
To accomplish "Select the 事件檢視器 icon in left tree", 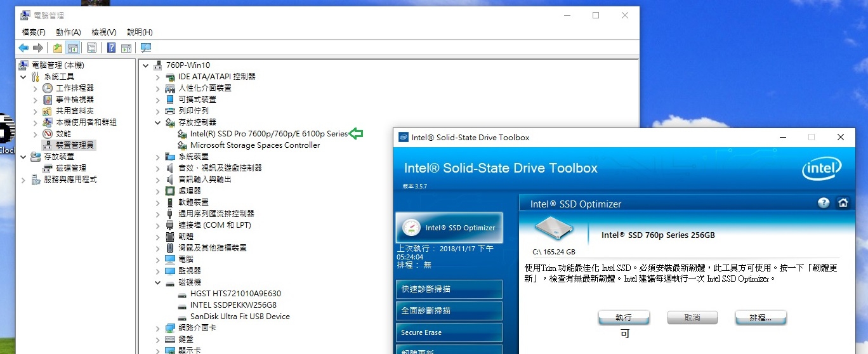I will coord(48,100).
